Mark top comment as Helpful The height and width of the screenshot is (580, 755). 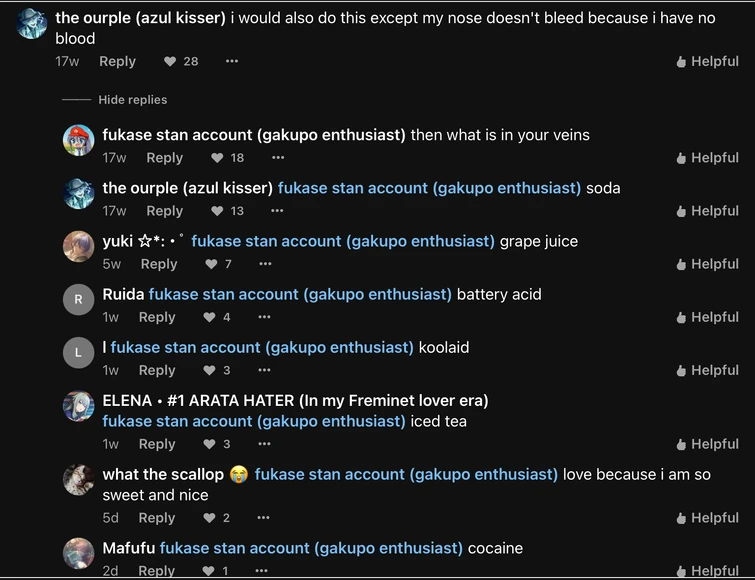pos(707,61)
